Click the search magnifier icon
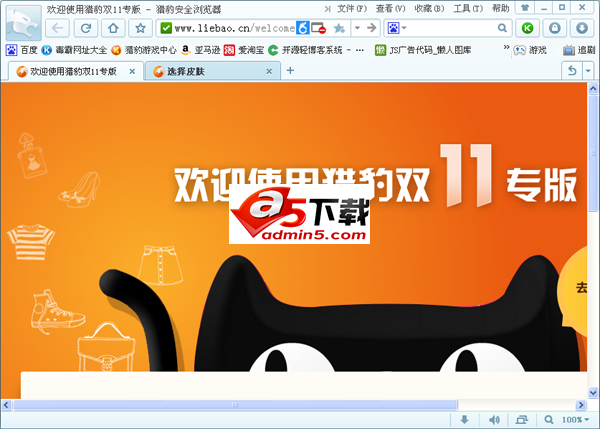Screen dimensions: 600x429 tap(502, 28)
